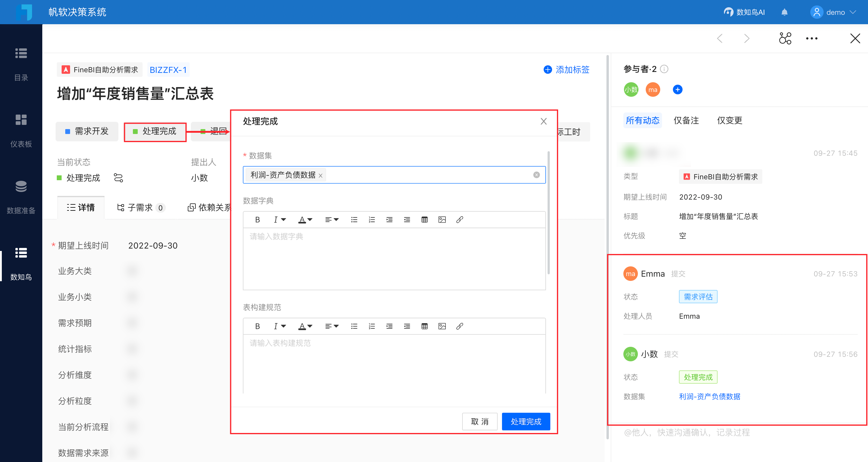868x462 pixels.
Task: Click numbered list in the table build spec (表构建规范) editor
Action: 372,327
